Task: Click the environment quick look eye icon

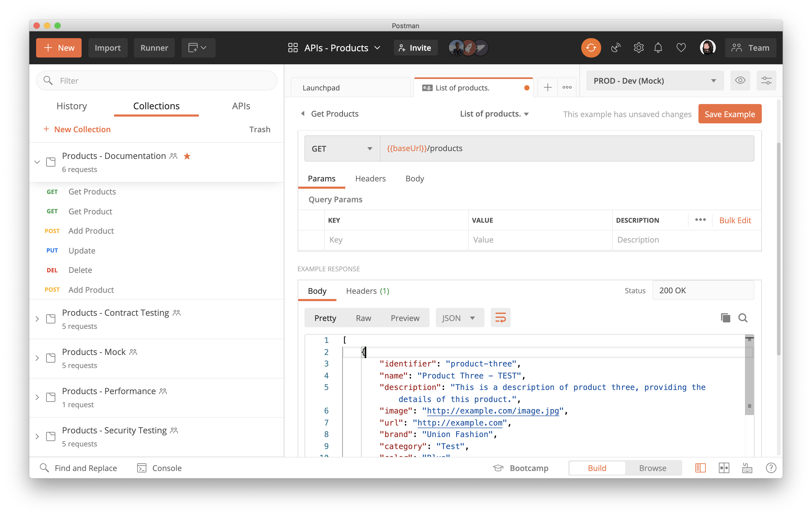Action: tap(740, 81)
